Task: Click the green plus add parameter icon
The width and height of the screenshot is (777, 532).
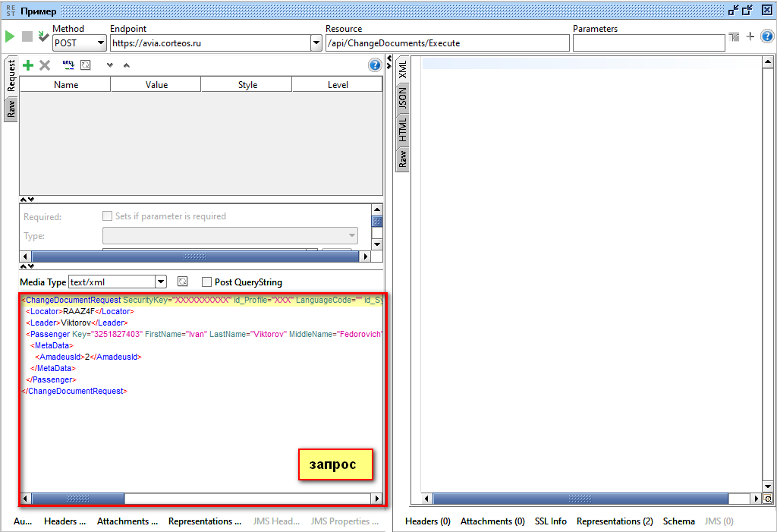Action: coord(28,65)
